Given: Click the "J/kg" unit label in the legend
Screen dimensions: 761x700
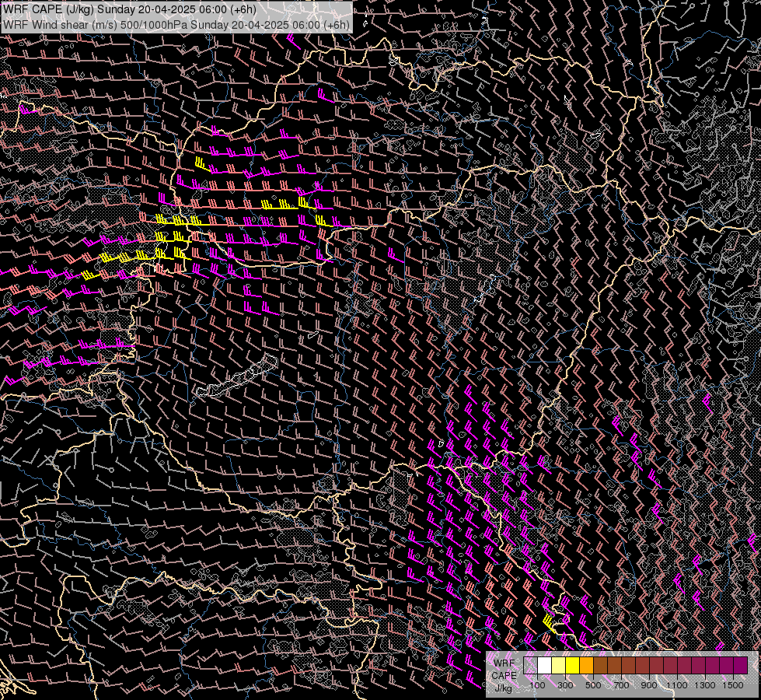Looking at the screenshot, I should (x=503, y=688).
